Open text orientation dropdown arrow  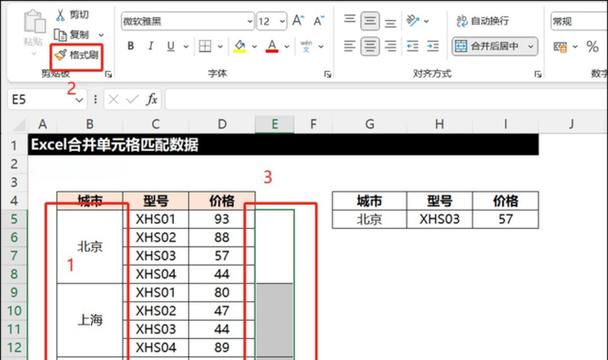tap(427, 21)
